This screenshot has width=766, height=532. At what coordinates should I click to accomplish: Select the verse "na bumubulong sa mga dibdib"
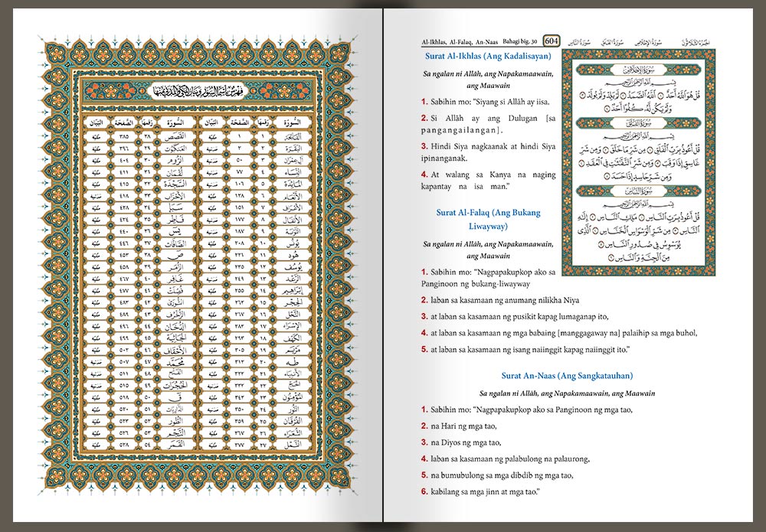(x=497, y=475)
